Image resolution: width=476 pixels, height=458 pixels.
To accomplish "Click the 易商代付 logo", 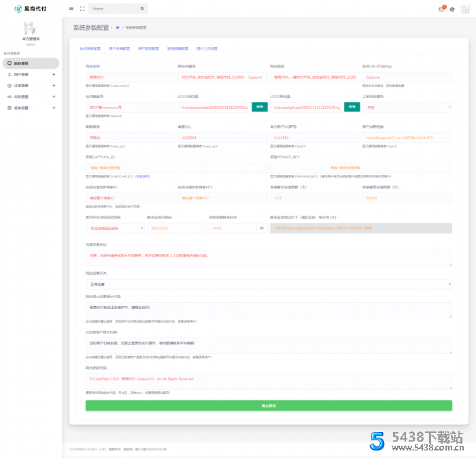I will (x=30, y=9).
